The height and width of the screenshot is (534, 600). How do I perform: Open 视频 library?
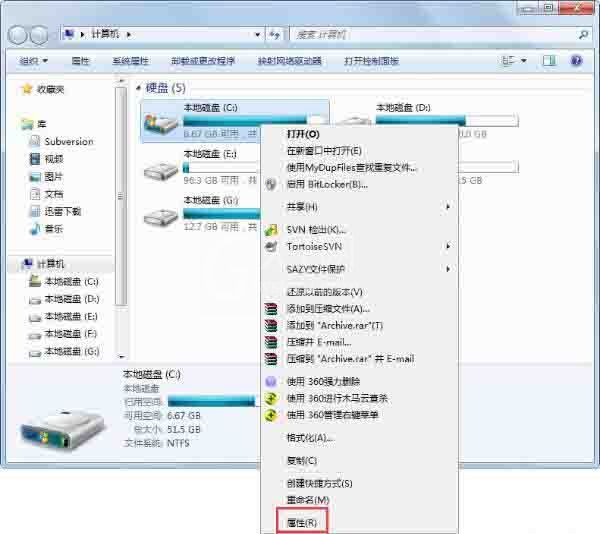click(54, 159)
